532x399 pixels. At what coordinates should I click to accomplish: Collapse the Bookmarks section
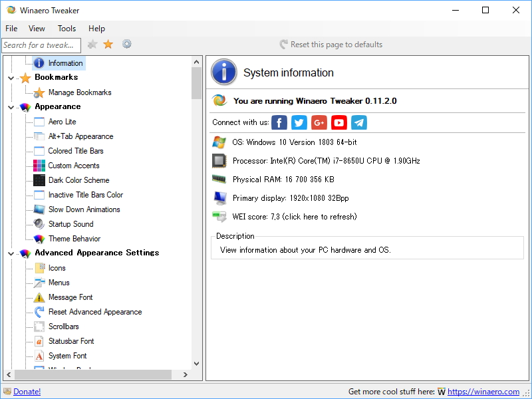(x=11, y=77)
